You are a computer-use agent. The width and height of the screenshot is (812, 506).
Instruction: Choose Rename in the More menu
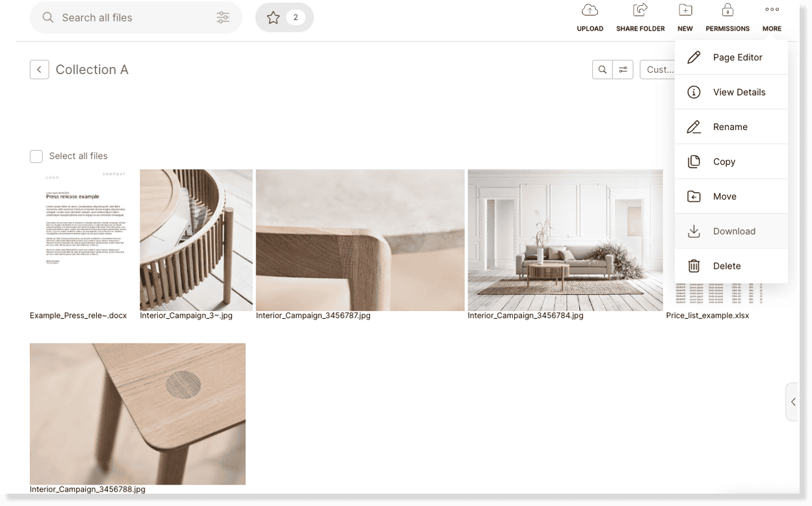[x=731, y=127]
